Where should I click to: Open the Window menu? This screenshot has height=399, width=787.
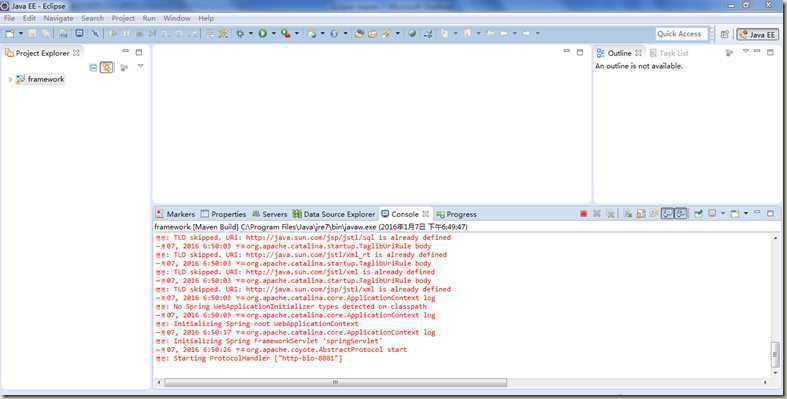tap(177, 18)
